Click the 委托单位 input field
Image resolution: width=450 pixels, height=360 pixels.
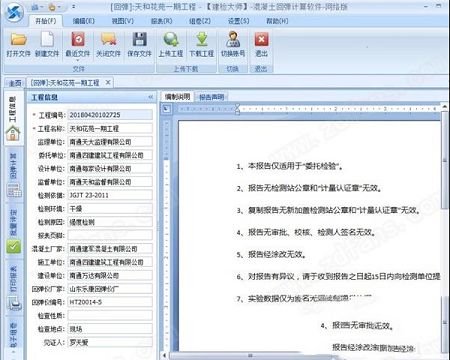[110, 155]
